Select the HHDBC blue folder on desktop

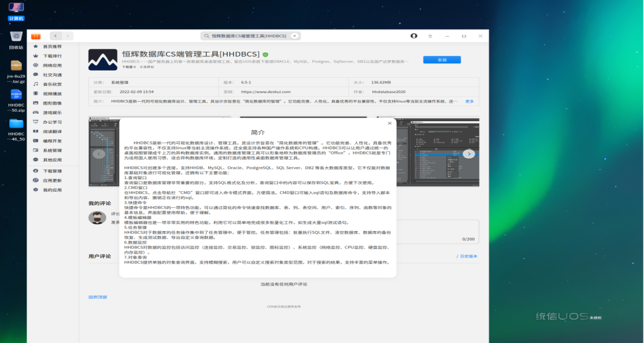point(16,130)
